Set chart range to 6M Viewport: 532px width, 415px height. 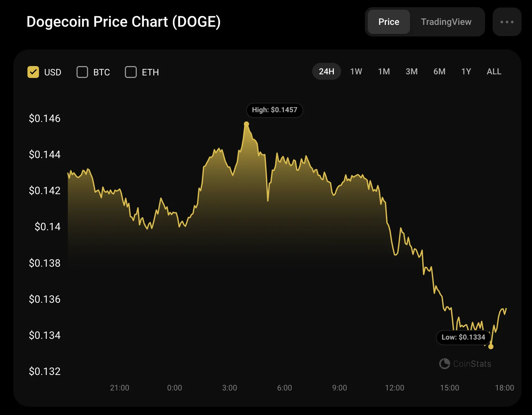(439, 71)
